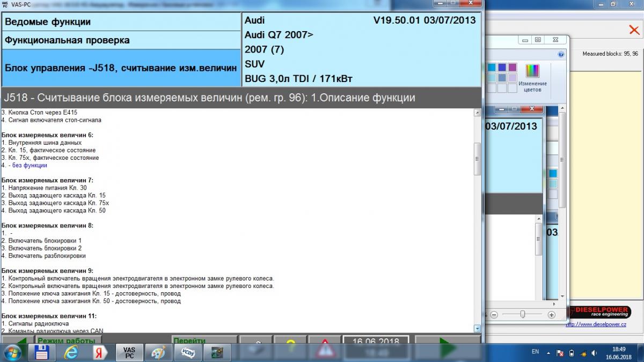The image size is (644, 362).
Task: Click line Включатель блокировки 1
Action: (41, 241)
